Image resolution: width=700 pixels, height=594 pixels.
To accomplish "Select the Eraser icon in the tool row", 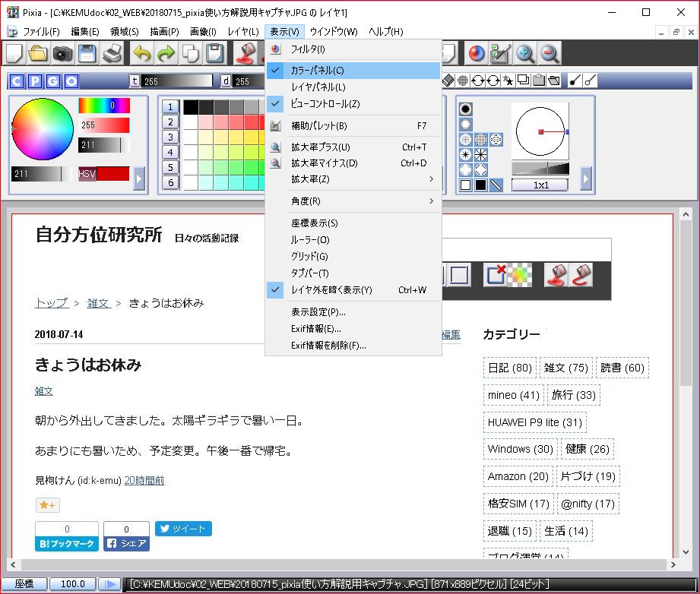I will (x=448, y=81).
